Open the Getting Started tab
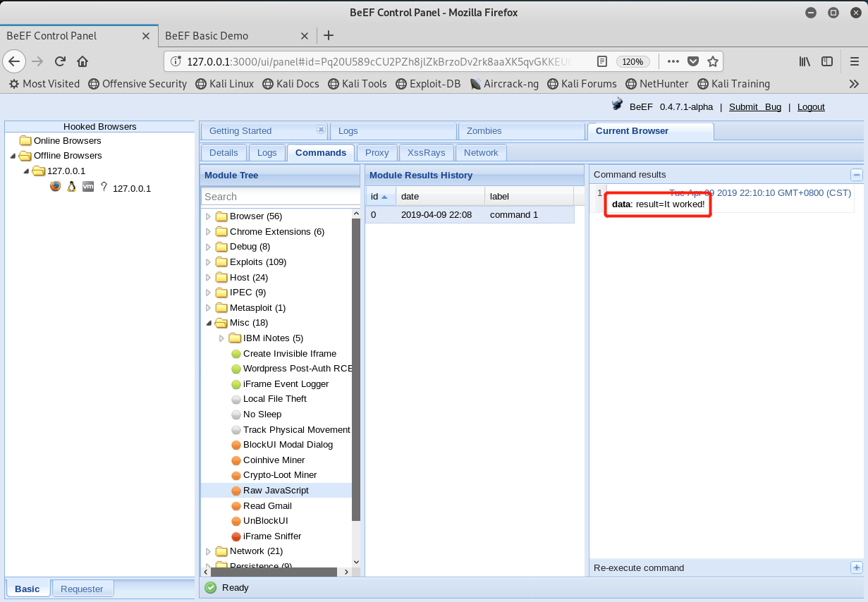This screenshot has width=868, height=602. (264, 131)
